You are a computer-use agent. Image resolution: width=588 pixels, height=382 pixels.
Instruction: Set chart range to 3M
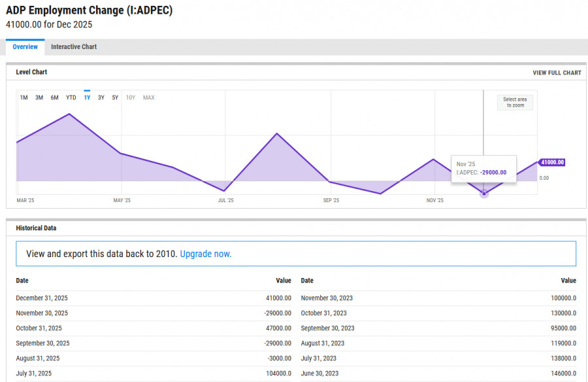tap(39, 97)
